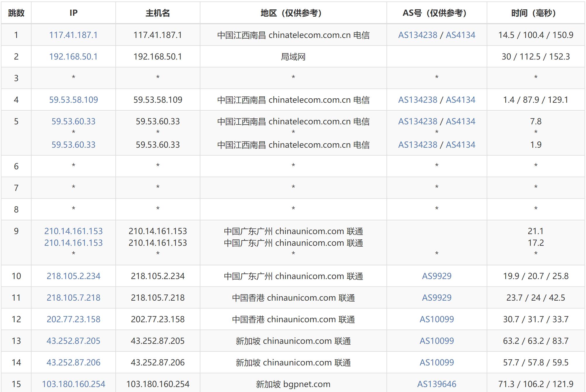
Task: Select time cell 57.7 / 57.8 / 59.5
Action: click(536, 363)
